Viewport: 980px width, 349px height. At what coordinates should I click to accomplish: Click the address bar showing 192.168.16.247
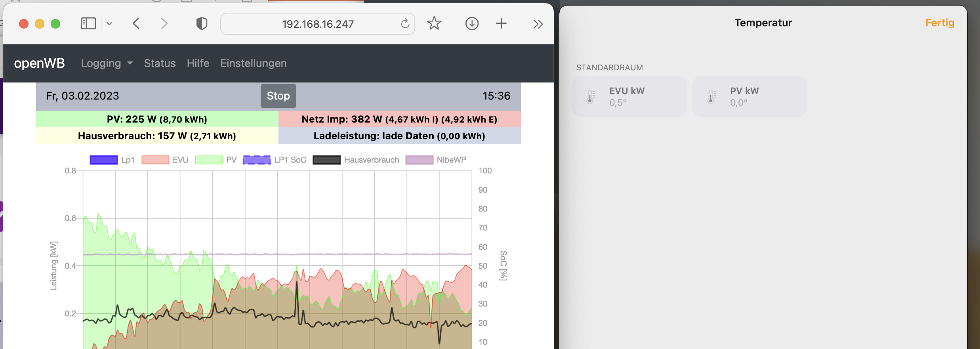click(317, 24)
